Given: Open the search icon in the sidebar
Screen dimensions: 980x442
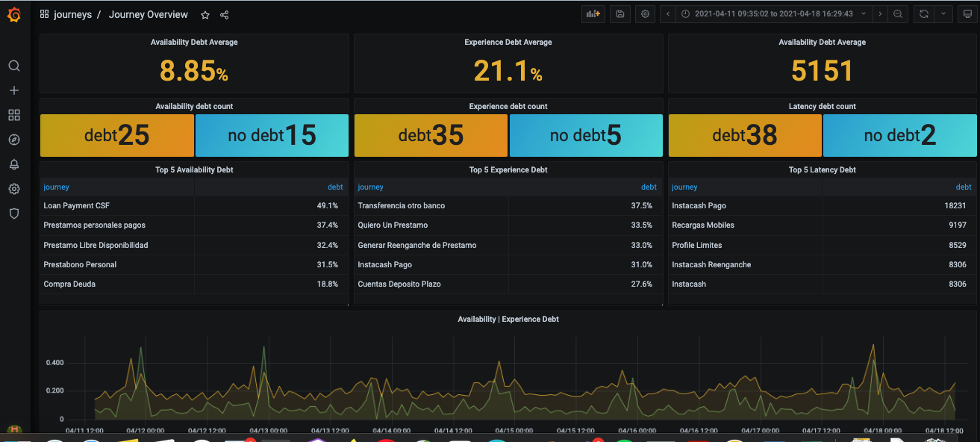Looking at the screenshot, I should [x=14, y=66].
